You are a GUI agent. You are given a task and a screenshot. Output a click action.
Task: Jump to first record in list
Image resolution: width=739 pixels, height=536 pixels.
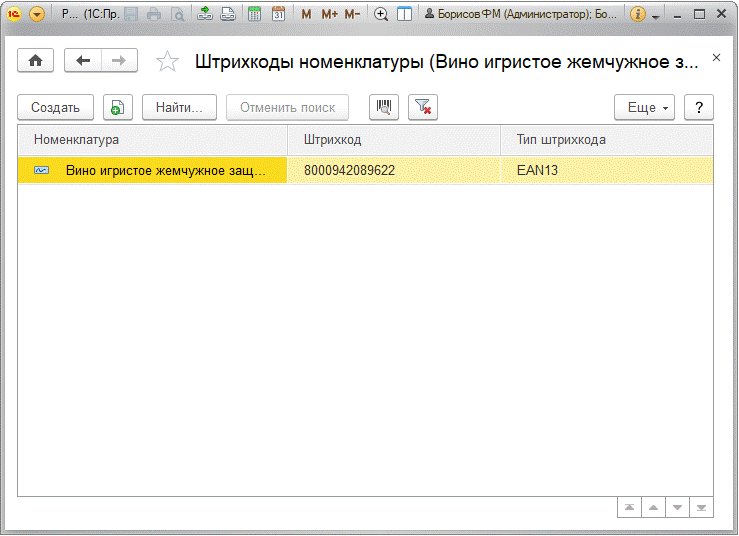point(629,507)
